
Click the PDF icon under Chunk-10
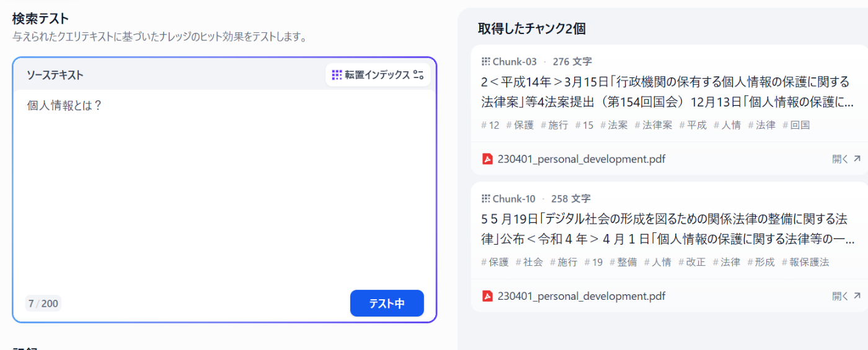click(x=487, y=296)
